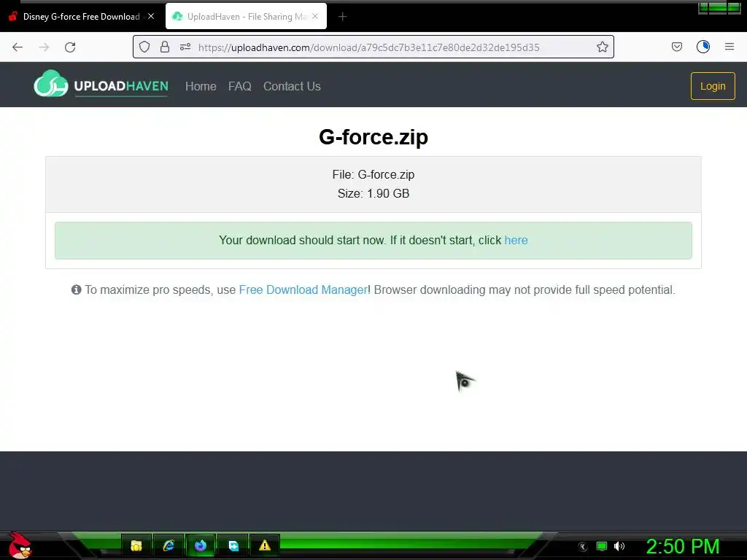
Task: Open the shield tracking protection icon
Action: (144, 47)
